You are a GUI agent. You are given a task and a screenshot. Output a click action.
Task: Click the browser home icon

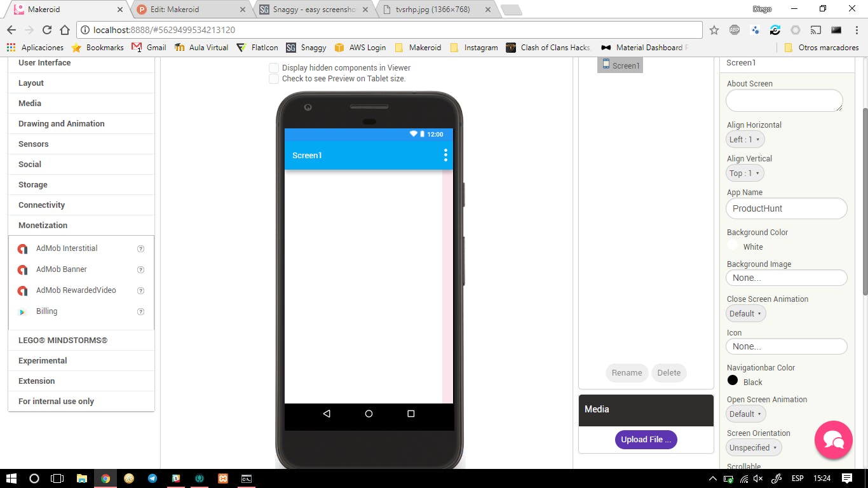pos(64,30)
